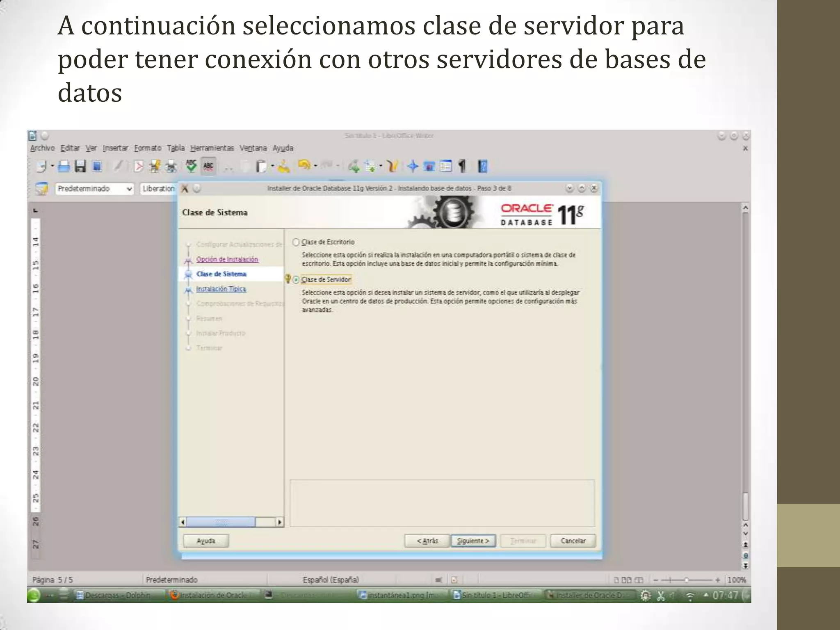Select the Clase de Escritorio radio button
Image resolution: width=840 pixels, height=630 pixels.
pos(296,242)
